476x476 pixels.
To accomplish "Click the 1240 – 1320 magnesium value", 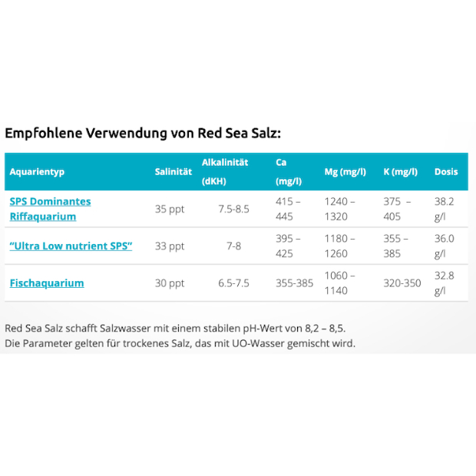I will (x=340, y=209).
